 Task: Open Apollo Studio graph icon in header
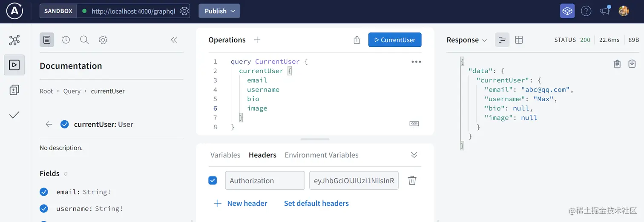pyautogui.click(x=567, y=11)
